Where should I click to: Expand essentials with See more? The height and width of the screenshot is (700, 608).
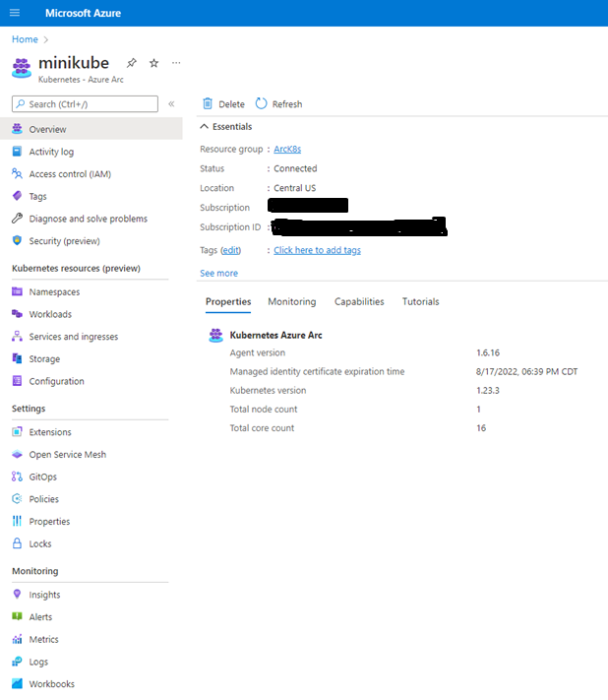pos(218,273)
